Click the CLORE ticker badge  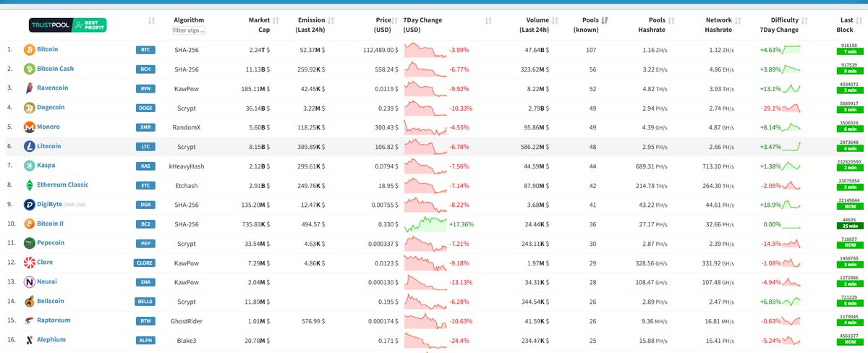tap(145, 263)
